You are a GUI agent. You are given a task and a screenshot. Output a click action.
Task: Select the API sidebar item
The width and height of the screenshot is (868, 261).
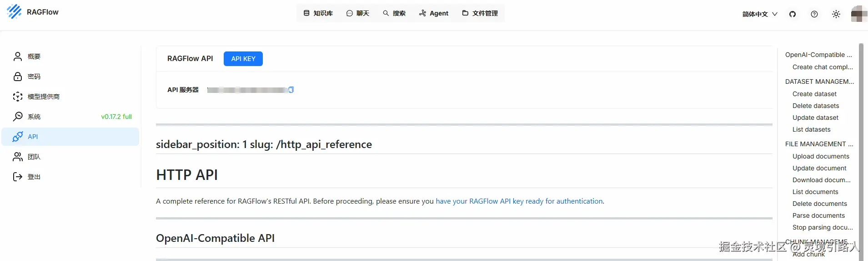70,137
